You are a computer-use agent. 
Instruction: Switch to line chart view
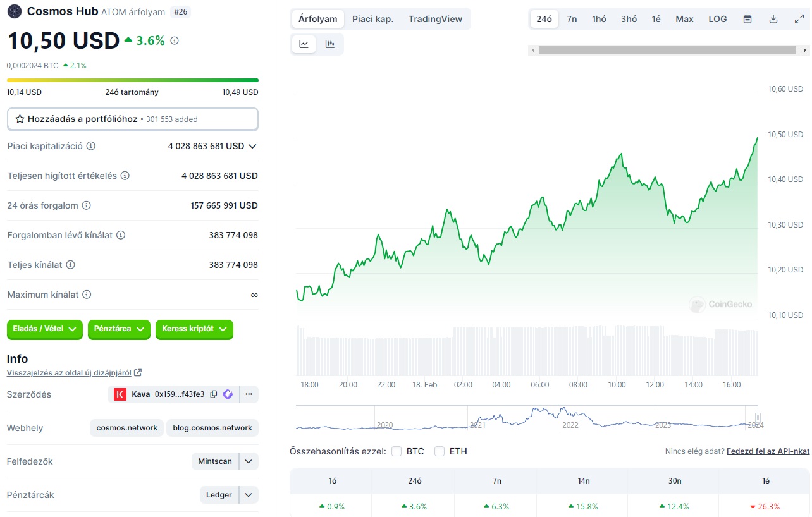coord(304,44)
